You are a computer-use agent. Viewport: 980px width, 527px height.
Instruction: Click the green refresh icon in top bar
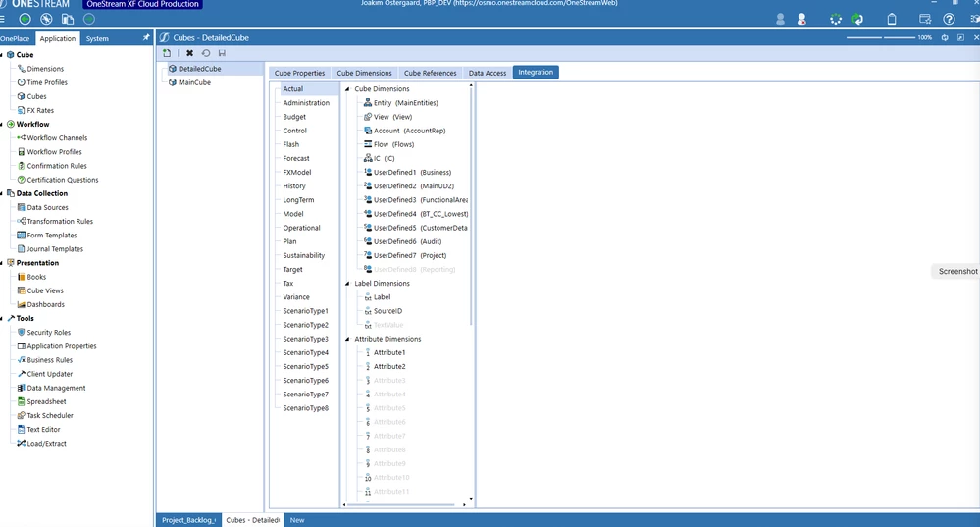point(857,19)
